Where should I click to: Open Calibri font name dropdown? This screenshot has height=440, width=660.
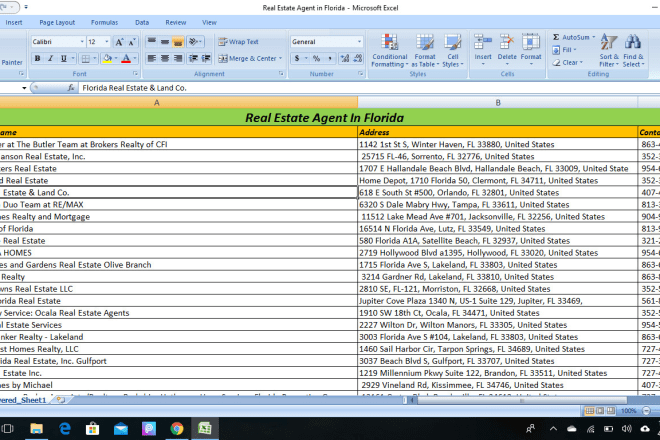tap(82, 42)
